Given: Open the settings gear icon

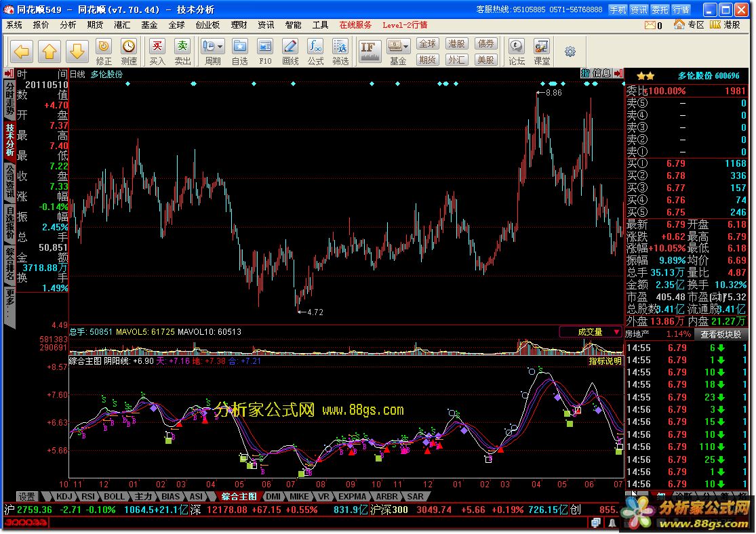Looking at the screenshot, I should (x=570, y=51).
